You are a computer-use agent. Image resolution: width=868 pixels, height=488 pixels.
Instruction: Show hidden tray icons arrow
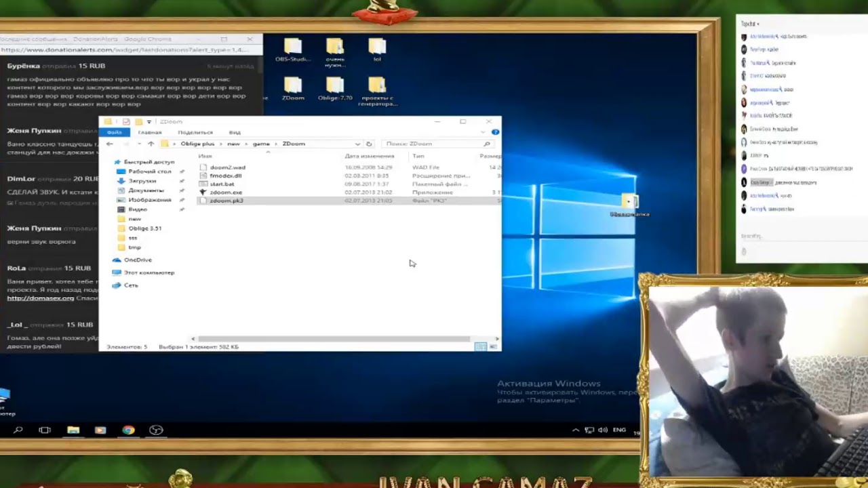click(x=576, y=430)
